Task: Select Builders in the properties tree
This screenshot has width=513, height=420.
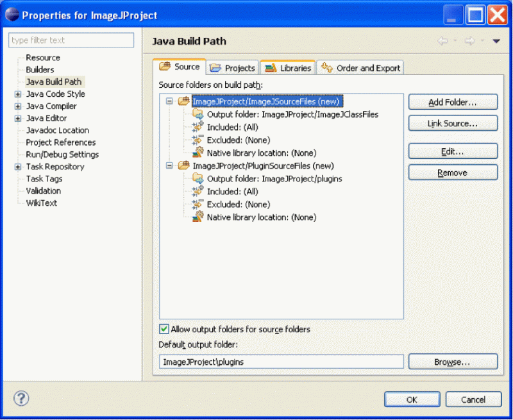Action: (40, 70)
